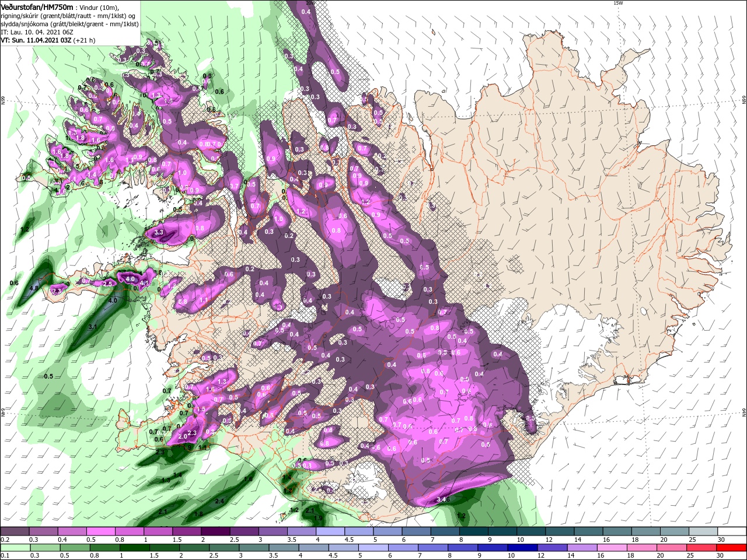Click the upper legend swatch between 2 and 2.5
The image size is (747, 560).
point(215,531)
